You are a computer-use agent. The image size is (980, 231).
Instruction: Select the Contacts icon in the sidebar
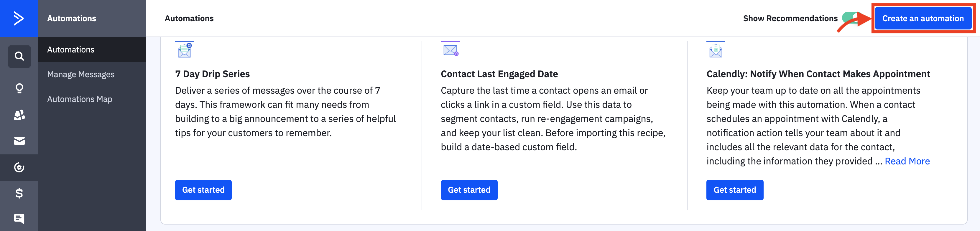[x=19, y=115]
